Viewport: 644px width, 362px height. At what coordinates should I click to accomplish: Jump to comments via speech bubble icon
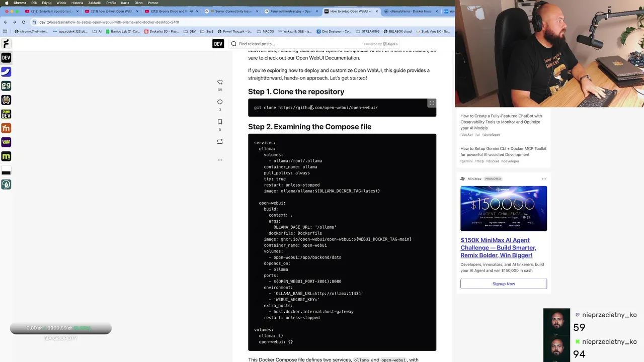click(x=220, y=102)
